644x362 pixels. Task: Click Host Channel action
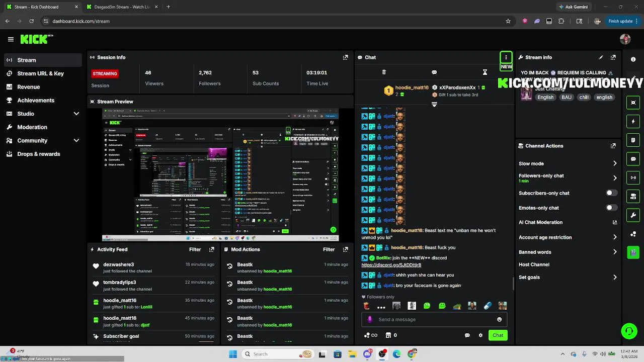click(x=534, y=264)
